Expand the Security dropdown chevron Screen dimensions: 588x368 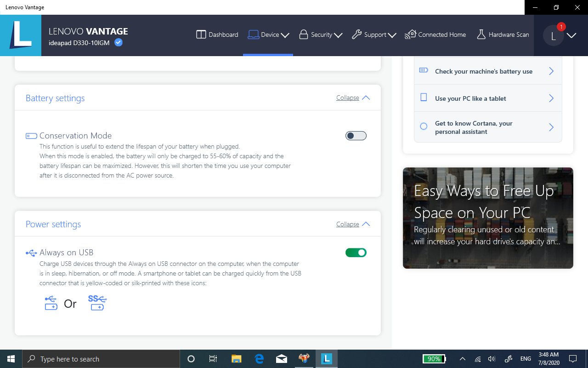click(338, 35)
